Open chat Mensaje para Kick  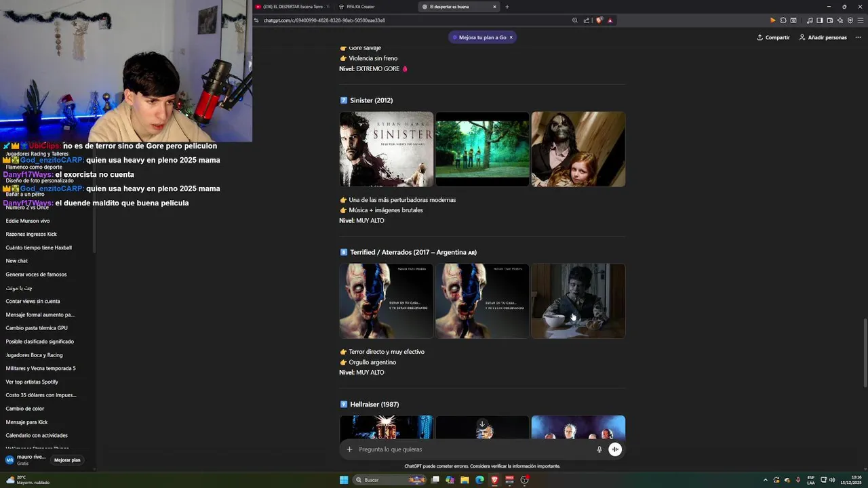[26, 422]
